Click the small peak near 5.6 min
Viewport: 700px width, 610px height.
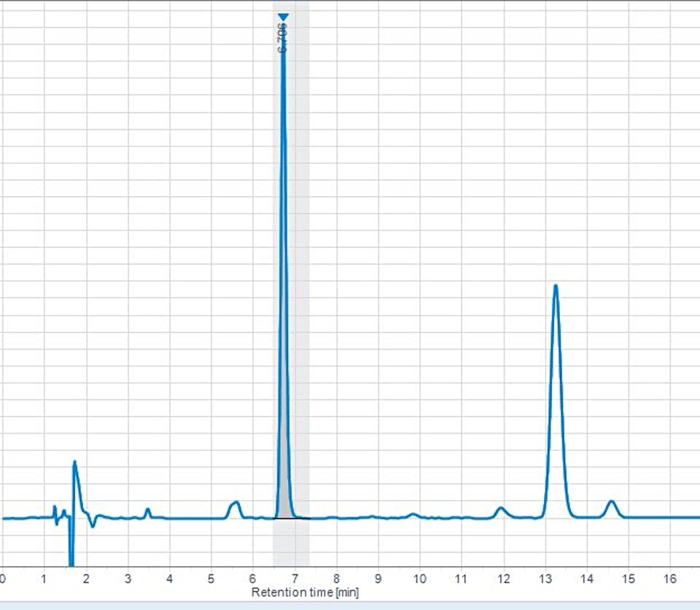[x=235, y=504]
